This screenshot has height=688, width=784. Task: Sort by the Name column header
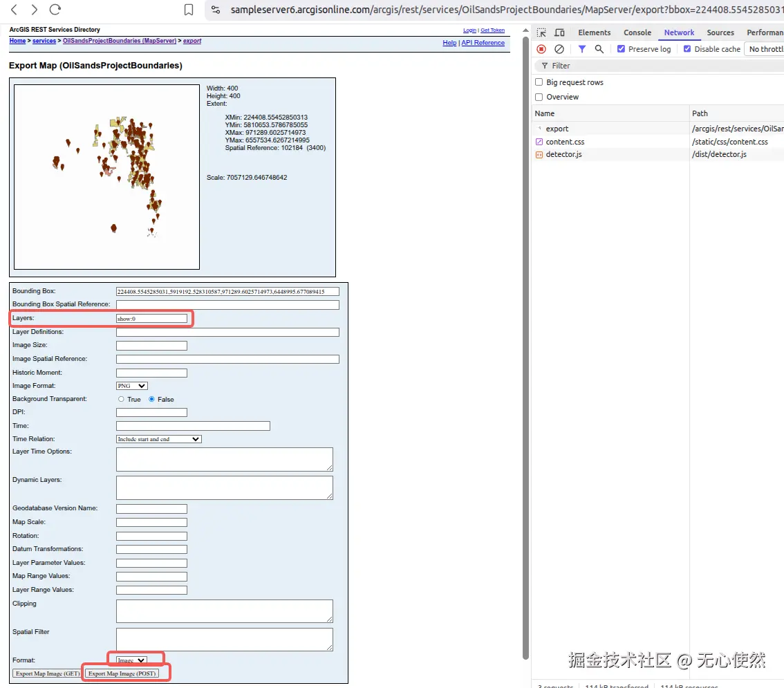[x=610, y=113]
